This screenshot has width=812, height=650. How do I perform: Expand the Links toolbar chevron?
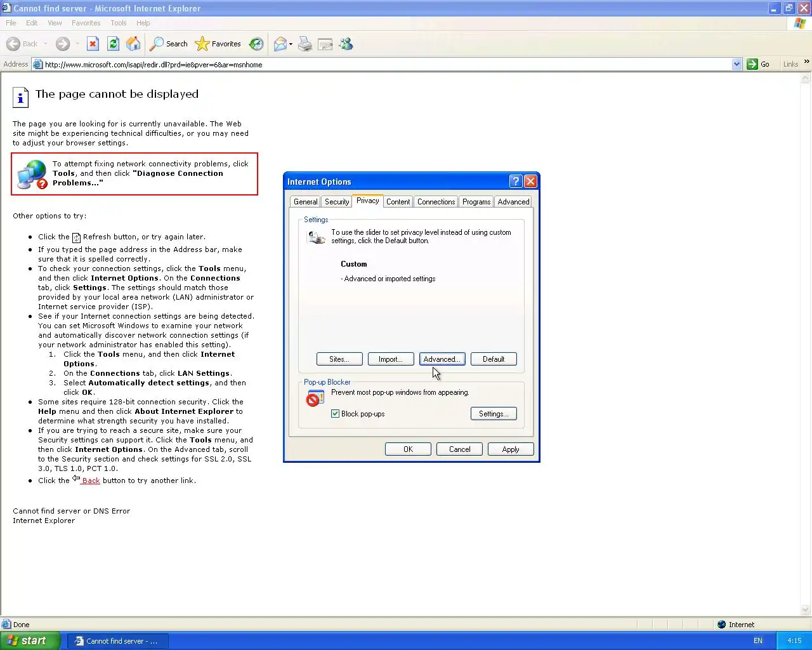pyautogui.click(x=806, y=62)
